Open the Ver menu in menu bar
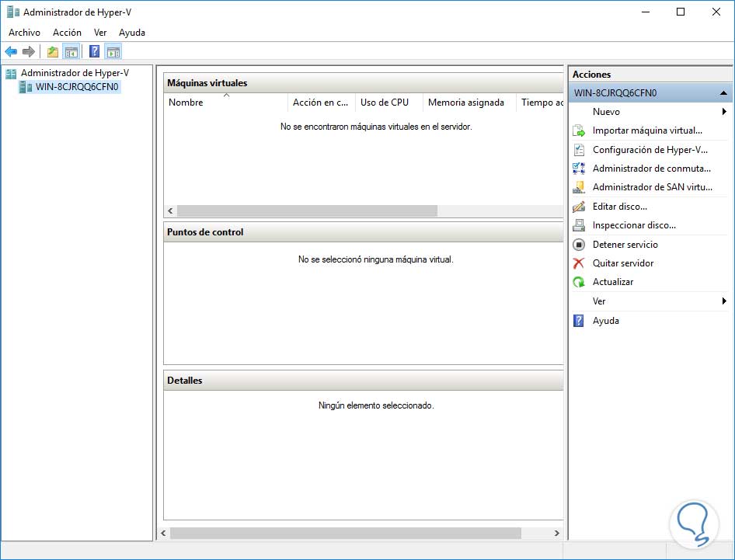The height and width of the screenshot is (560, 735). (100, 33)
